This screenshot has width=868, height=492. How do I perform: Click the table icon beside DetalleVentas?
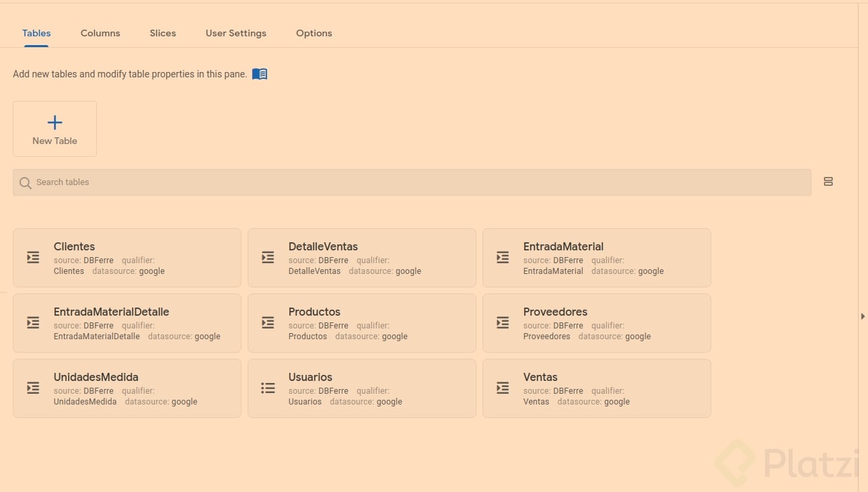click(268, 257)
